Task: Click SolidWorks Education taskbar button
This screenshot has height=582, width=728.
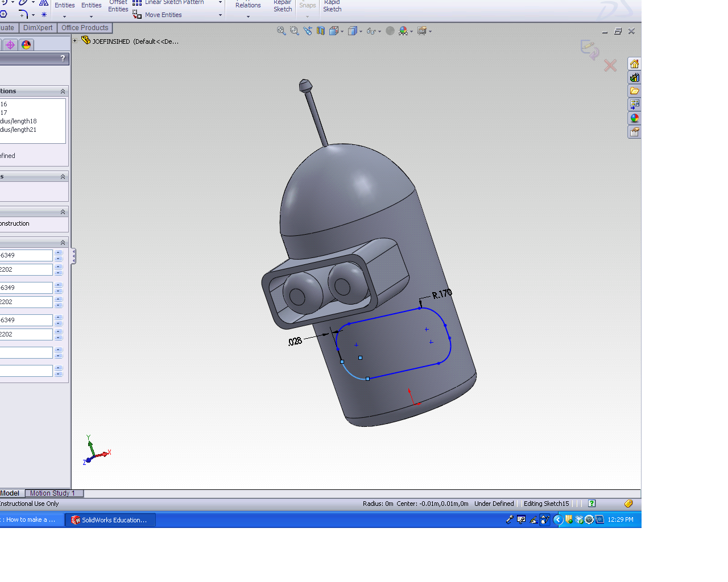Action: pyautogui.click(x=110, y=519)
